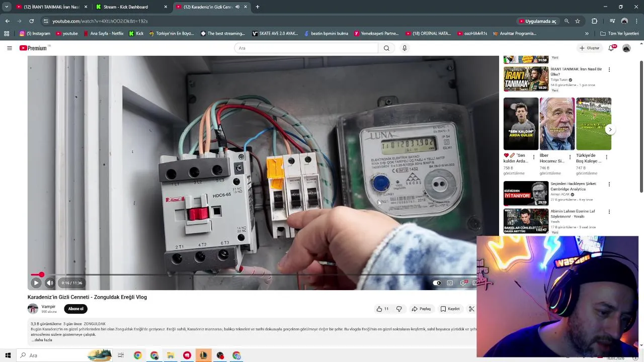The width and height of the screenshot is (644, 362).
Task: Open options for İRAN'I TANIMAK video
Action: point(609,69)
